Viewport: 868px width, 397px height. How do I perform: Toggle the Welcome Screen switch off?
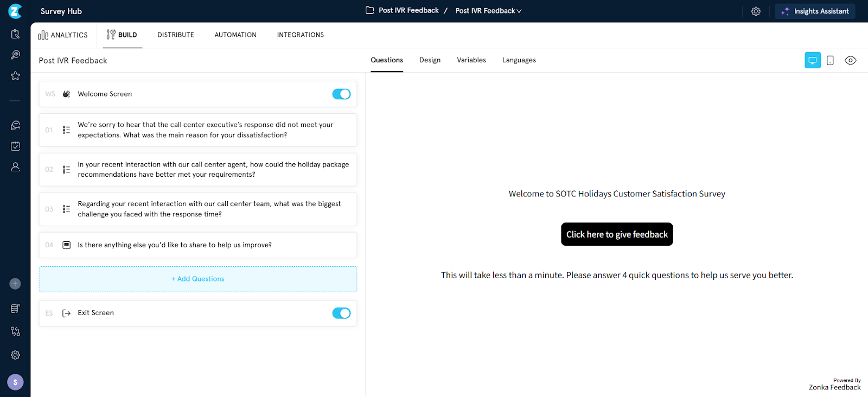pyautogui.click(x=341, y=94)
